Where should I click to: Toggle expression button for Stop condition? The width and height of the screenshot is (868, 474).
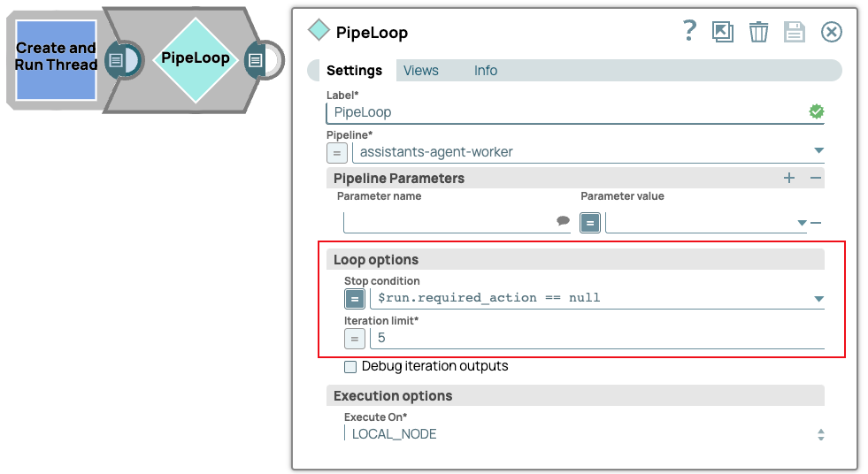pos(354,298)
